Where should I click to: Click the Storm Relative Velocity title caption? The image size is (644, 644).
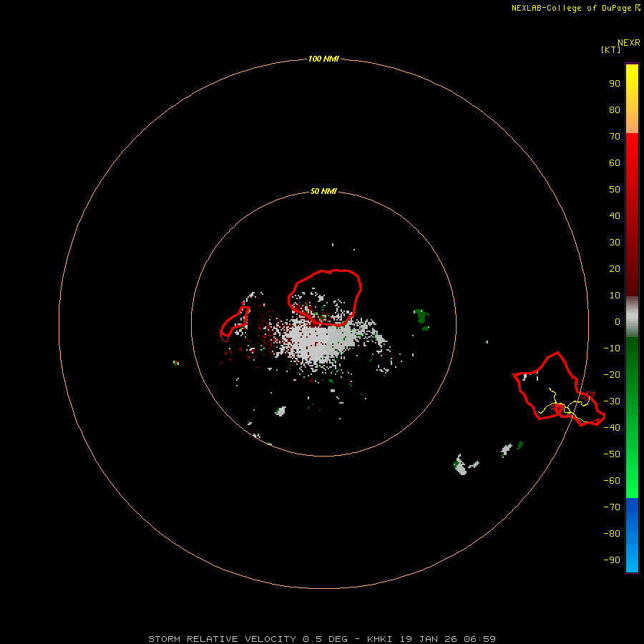tap(322, 639)
